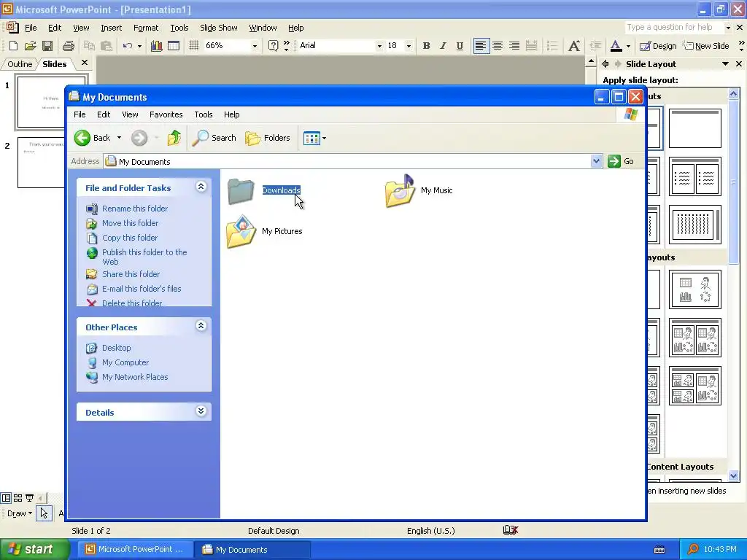Screen dimensions: 747x560
Task: Click Slide Sorter View icon at bottom left
Action: pos(18,498)
